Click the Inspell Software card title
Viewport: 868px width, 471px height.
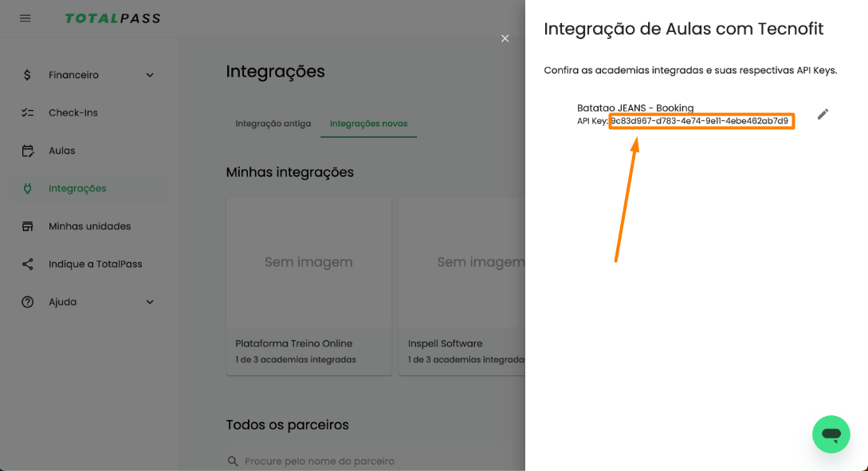(445, 343)
